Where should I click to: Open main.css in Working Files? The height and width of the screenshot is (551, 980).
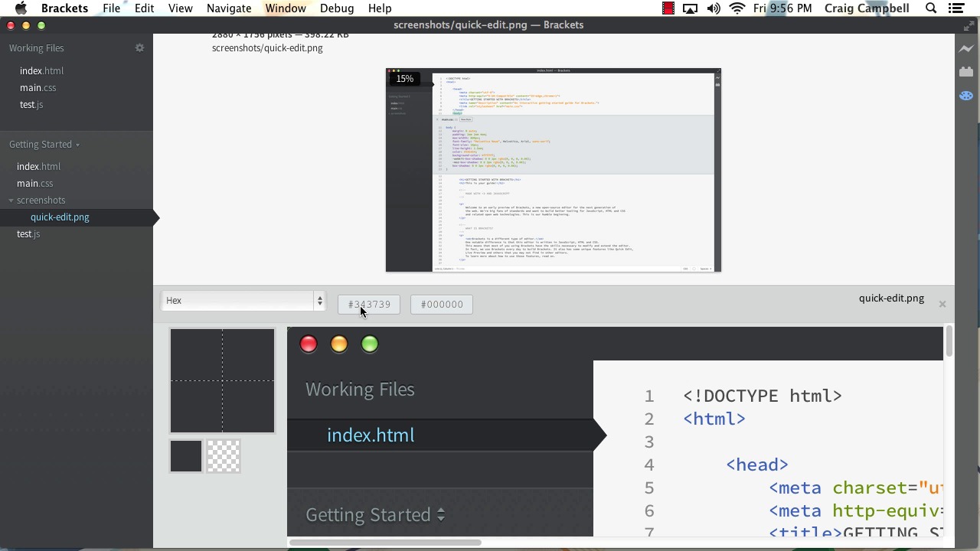click(38, 88)
